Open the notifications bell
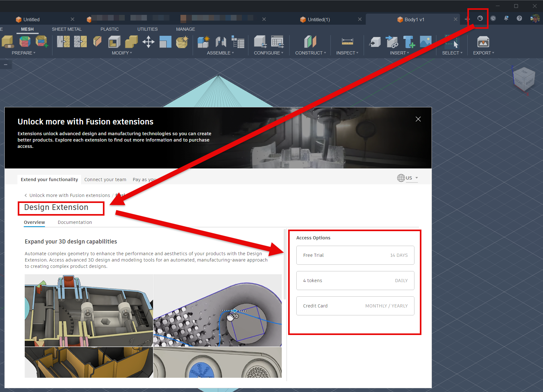543x392 pixels. [x=506, y=18]
